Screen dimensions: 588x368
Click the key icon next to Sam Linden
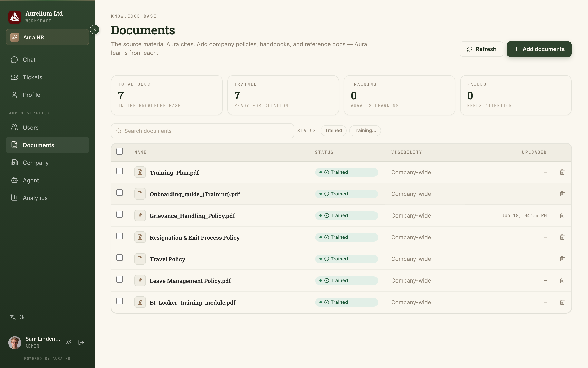pos(69,342)
